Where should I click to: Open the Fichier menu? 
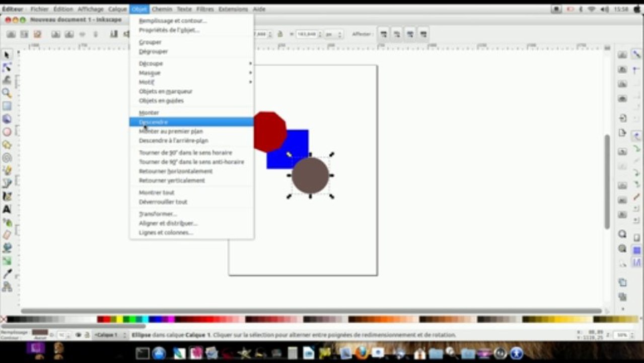point(39,9)
